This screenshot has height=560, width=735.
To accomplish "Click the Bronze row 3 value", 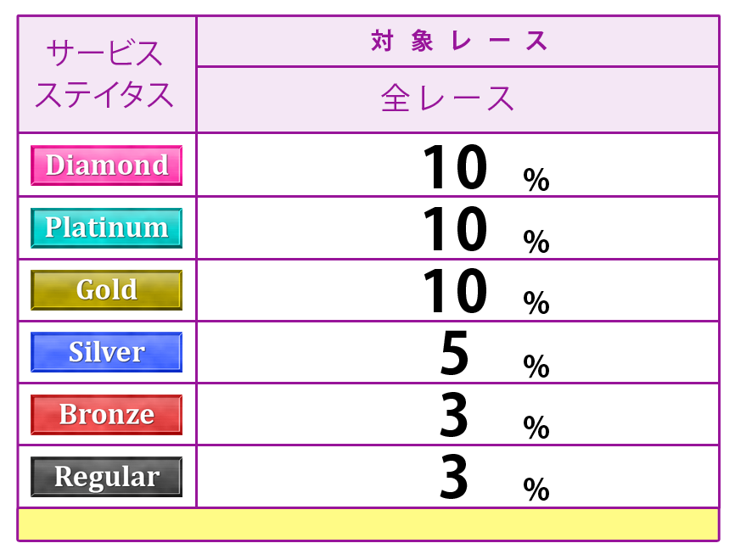I will (x=455, y=416).
